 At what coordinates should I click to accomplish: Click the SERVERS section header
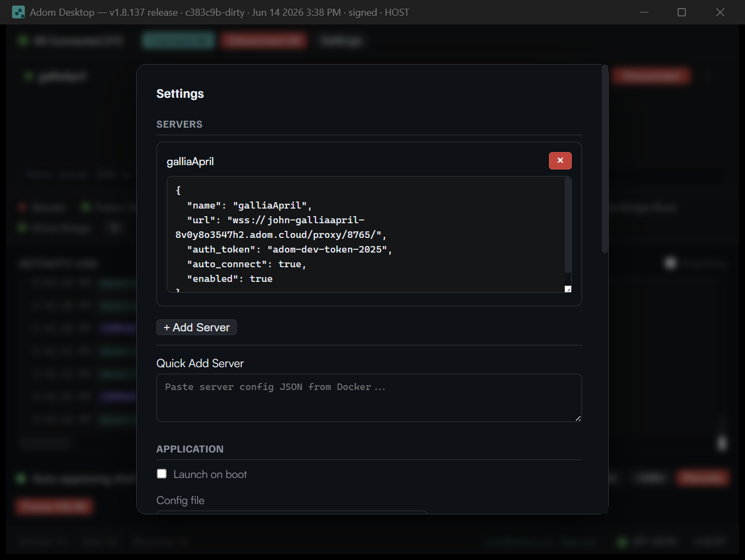coord(179,124)
